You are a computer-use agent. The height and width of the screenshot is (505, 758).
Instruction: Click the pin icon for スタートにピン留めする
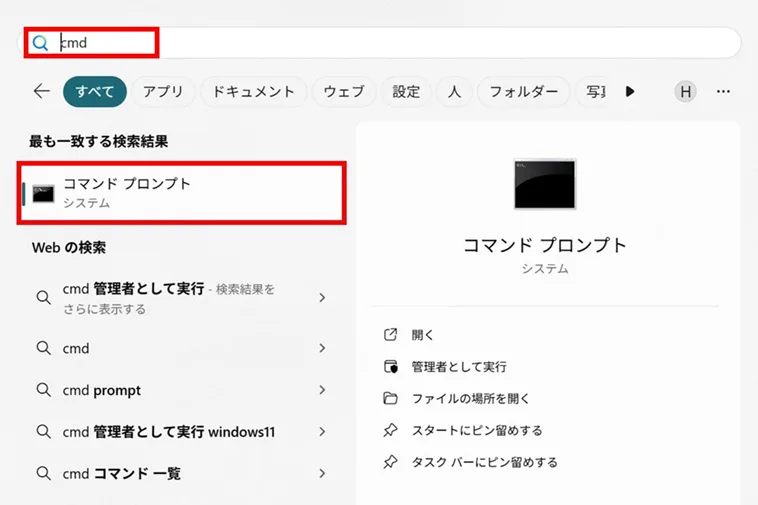(391, 430)
